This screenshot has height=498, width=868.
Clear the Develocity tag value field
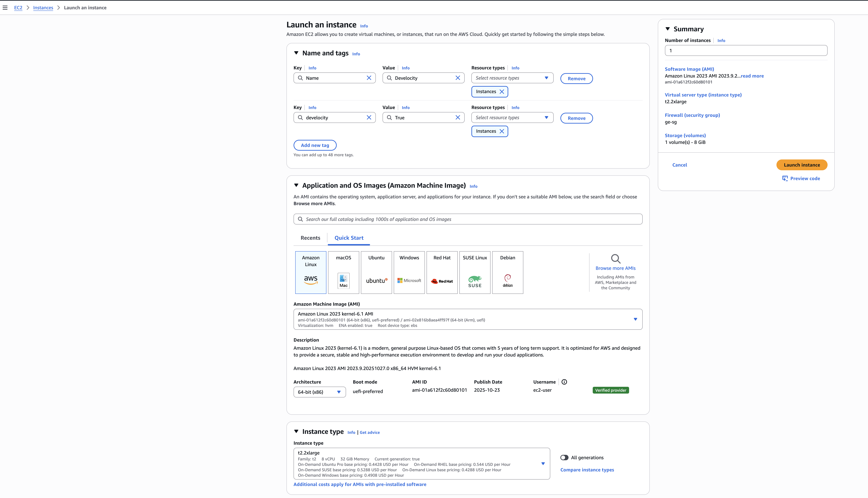458,78
